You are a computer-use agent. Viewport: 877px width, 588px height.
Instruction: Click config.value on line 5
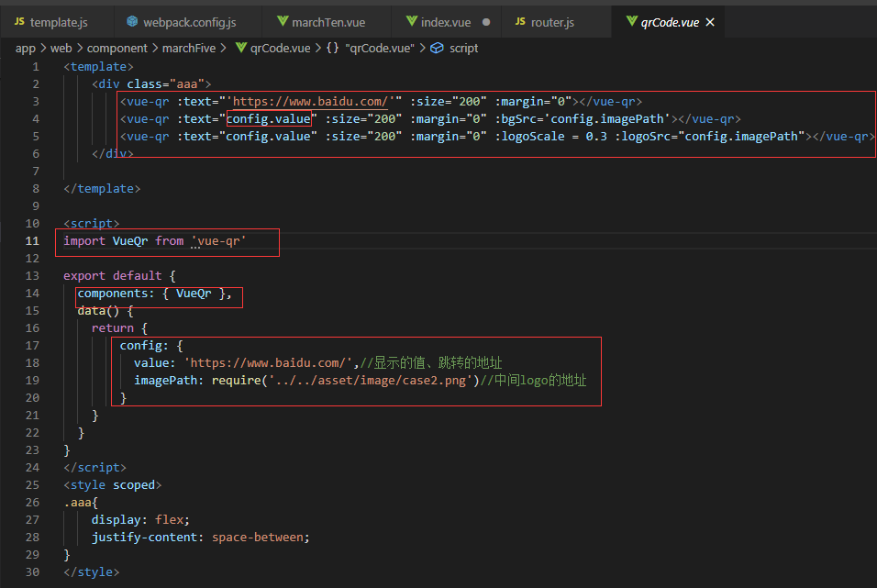coord(268,136)
